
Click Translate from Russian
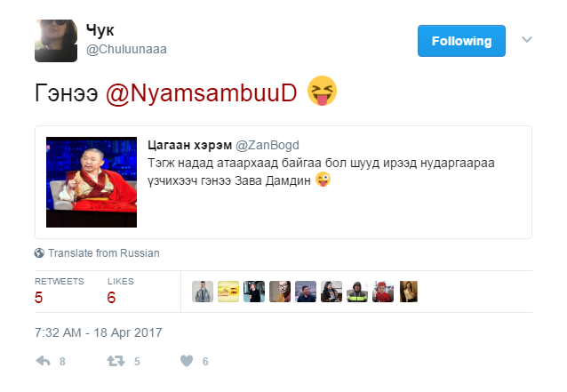point(104,252)
